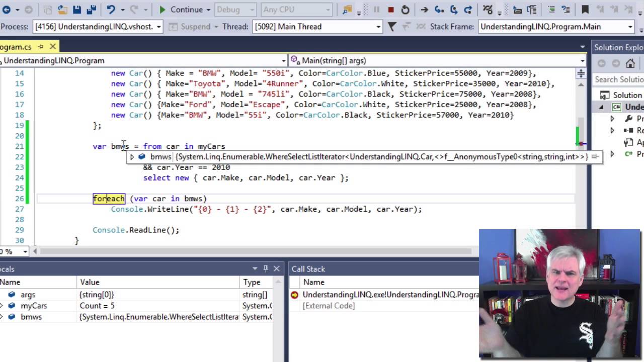Expand the bmws DataTip arrow

132,157
